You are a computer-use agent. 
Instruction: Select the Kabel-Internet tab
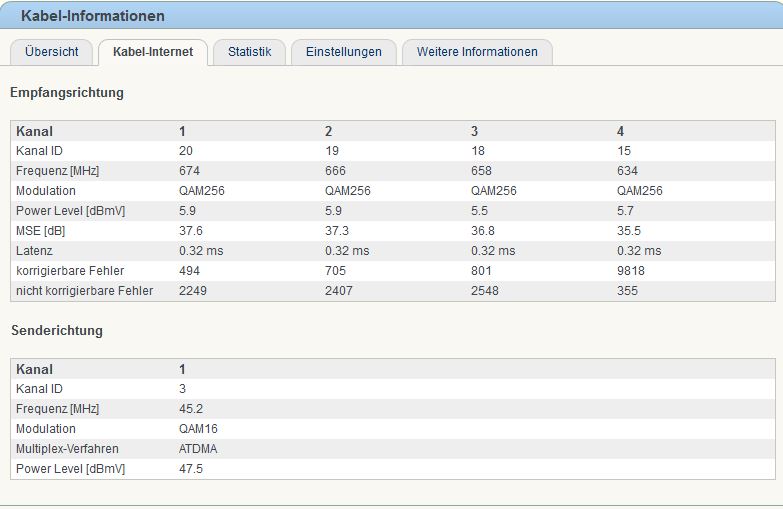153,52
